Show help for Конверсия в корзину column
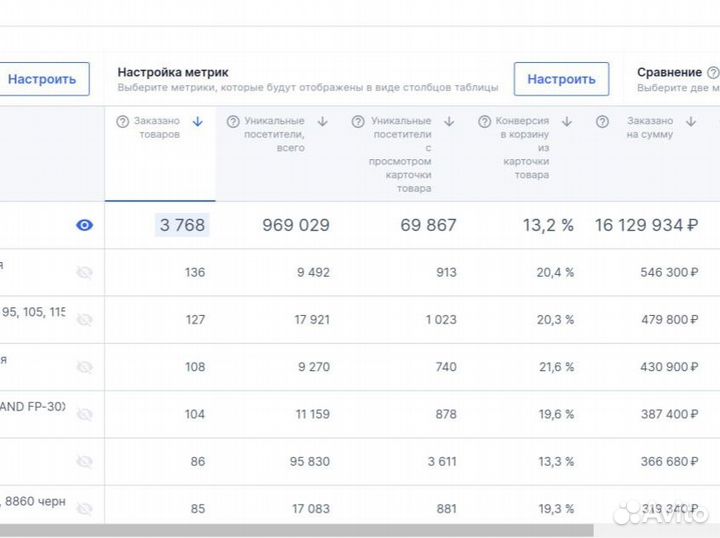 [485, 122]
